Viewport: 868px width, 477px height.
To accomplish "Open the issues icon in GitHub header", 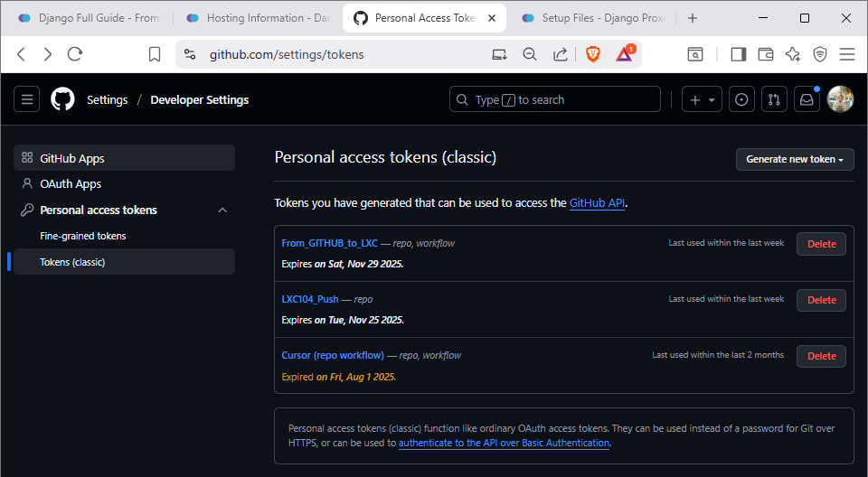I will coord(741,99).
